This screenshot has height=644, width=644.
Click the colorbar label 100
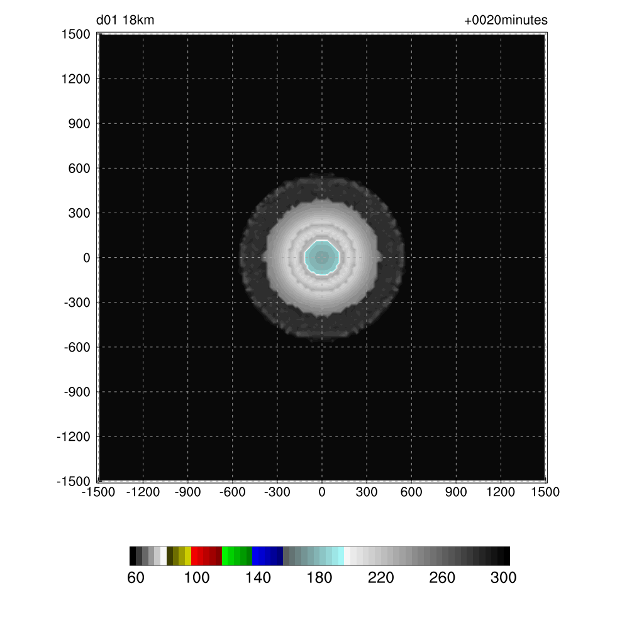(x=197, y=577)
